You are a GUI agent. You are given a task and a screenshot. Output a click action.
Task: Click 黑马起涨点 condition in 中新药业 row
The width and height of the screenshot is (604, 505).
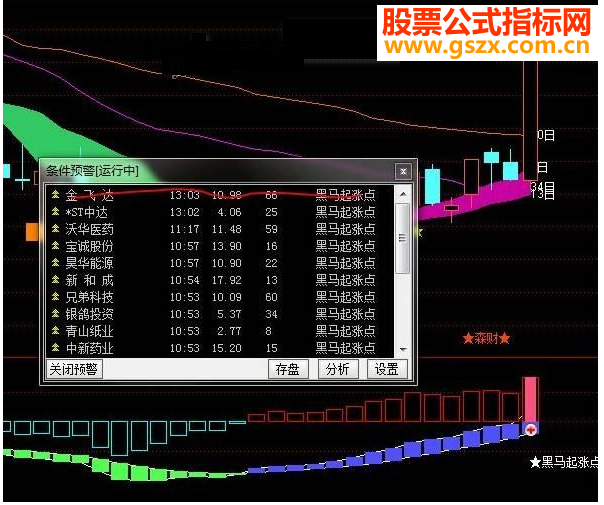[x=346, y=348]
